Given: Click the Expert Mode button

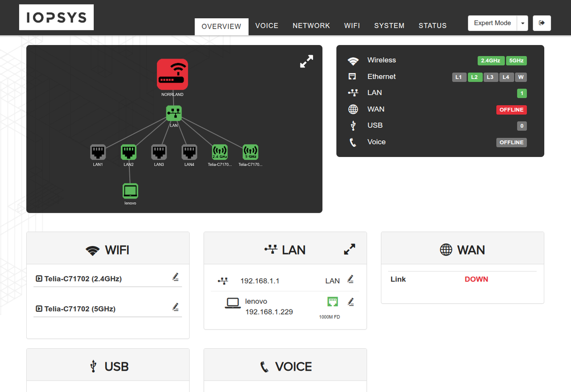Looking at the screenshot, I should pyautogui.click(x=492, y=23).
